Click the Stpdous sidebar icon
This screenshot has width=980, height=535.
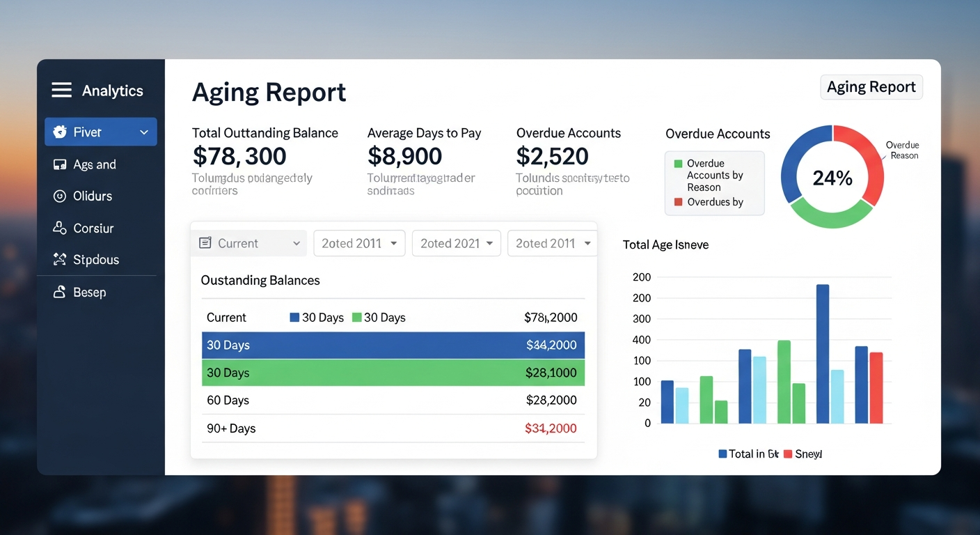60,260
